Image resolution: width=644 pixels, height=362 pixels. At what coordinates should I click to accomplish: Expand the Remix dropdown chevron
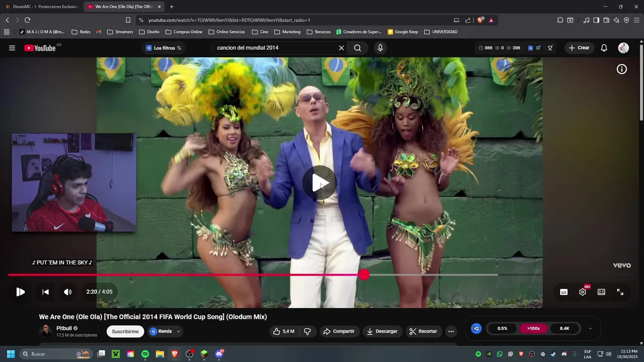point(178,331)
